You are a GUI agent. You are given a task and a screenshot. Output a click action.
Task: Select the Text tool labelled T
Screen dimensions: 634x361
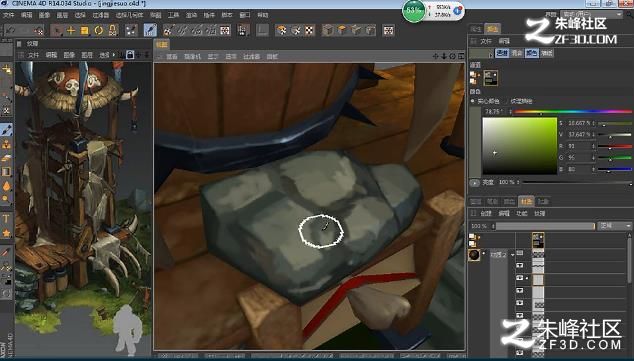(x=6, y=219)
